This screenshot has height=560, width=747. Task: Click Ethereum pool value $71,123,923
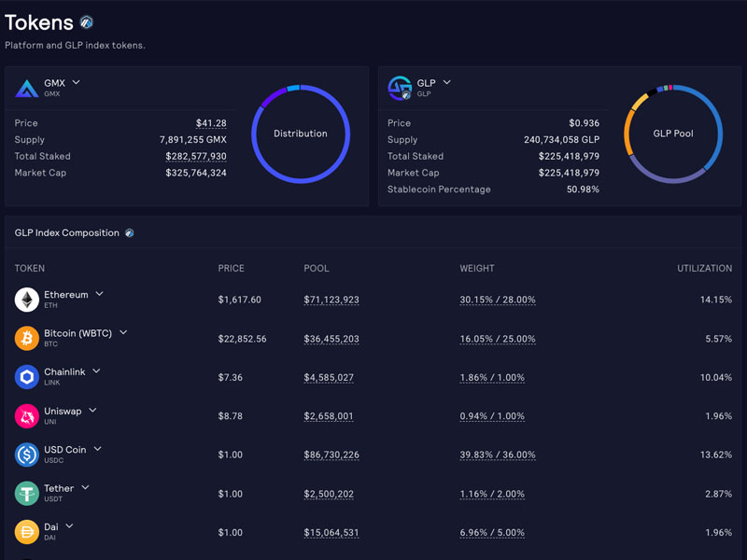point(331,300)
